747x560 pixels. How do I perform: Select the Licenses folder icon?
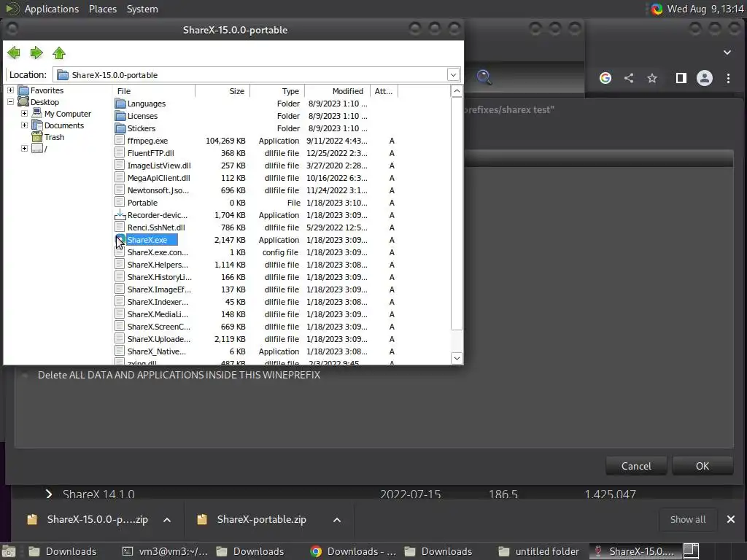[x=120, y=116]
